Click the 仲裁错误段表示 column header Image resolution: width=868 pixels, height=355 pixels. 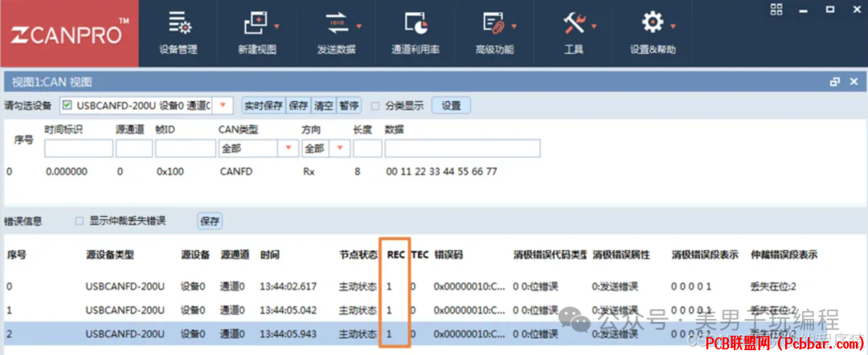784,255
